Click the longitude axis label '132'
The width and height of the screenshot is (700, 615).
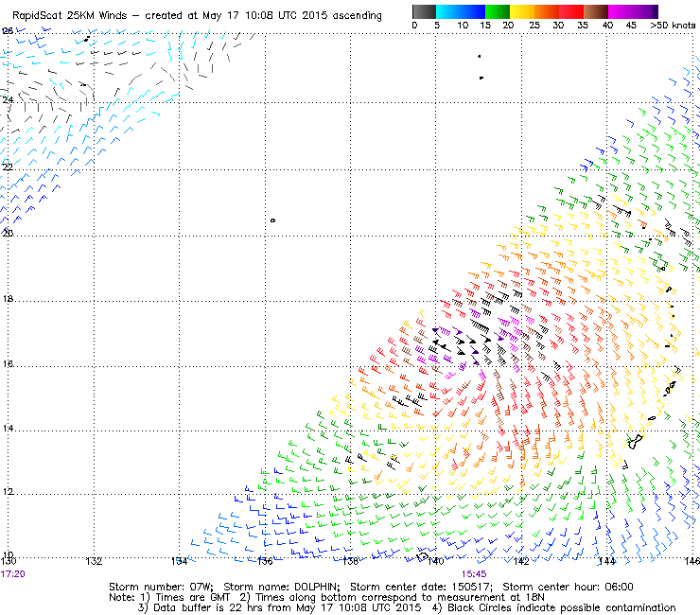94,561
